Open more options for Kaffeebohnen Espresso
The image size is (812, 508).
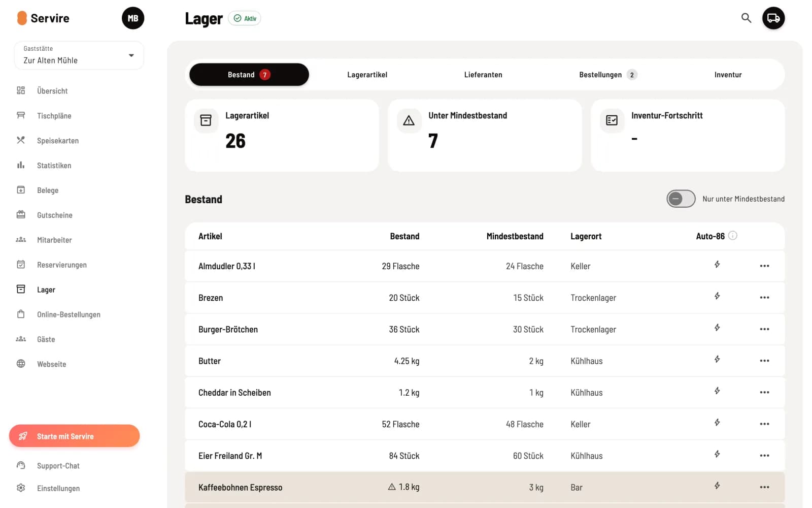pos(764,487)
